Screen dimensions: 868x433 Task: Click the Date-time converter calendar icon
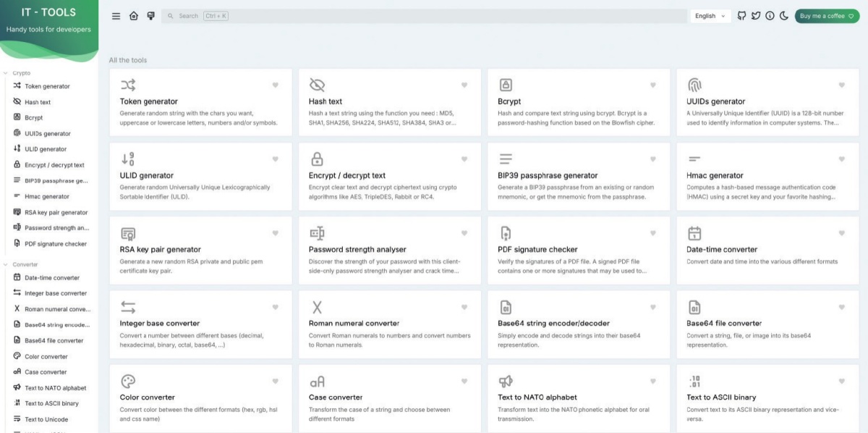point(694,233)
